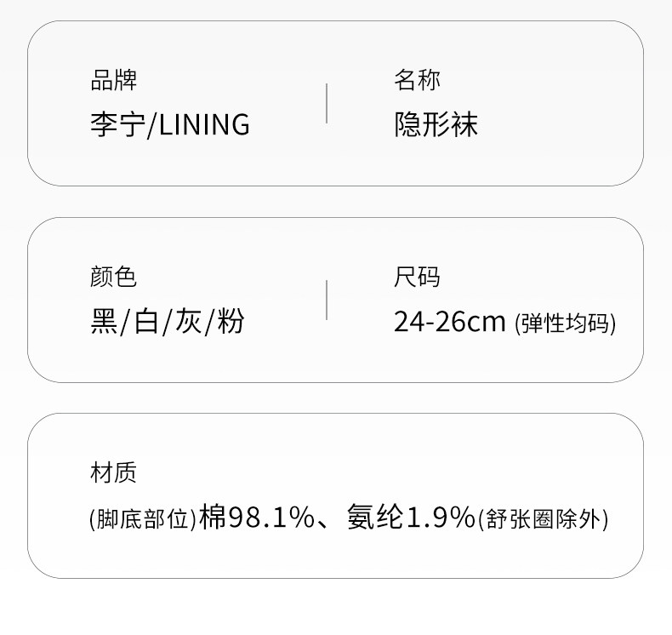
Task: Click the (脚底部位) note text
Action: (x=143, y=518)
